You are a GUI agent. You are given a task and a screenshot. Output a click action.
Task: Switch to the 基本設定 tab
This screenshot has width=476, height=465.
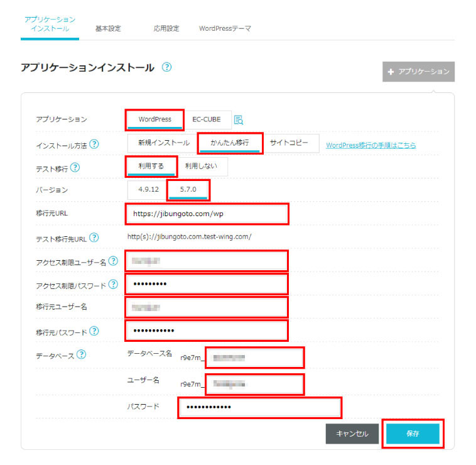click(x=108, y=29)
